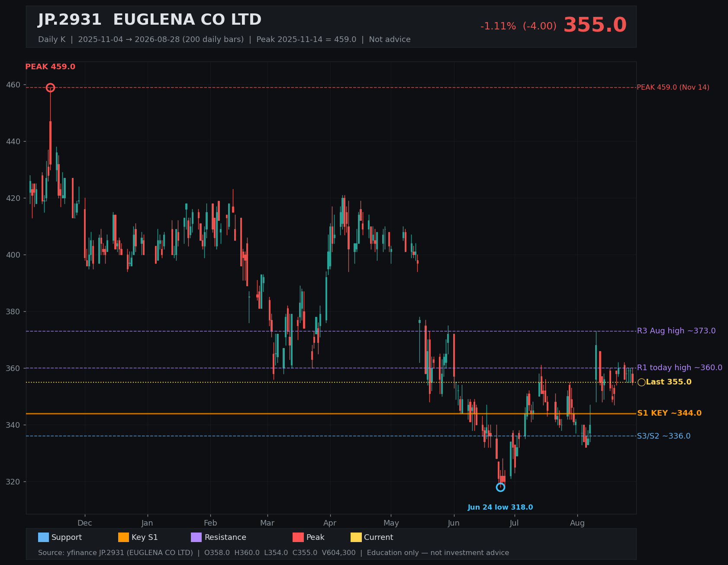The height and width of the screenshot is (565, 728).
Task: Click the Mar x-axis month label
Action: click(267, 523)
